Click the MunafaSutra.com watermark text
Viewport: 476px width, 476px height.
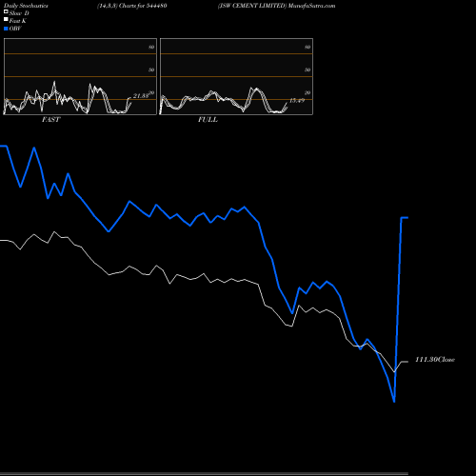[x=311, y=6]
